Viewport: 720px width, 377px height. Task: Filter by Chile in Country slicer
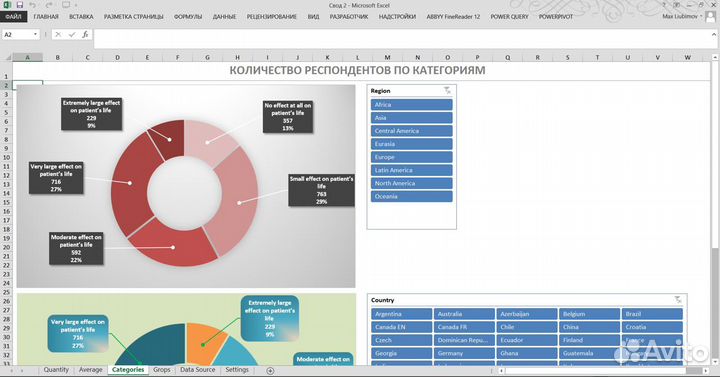527,327
